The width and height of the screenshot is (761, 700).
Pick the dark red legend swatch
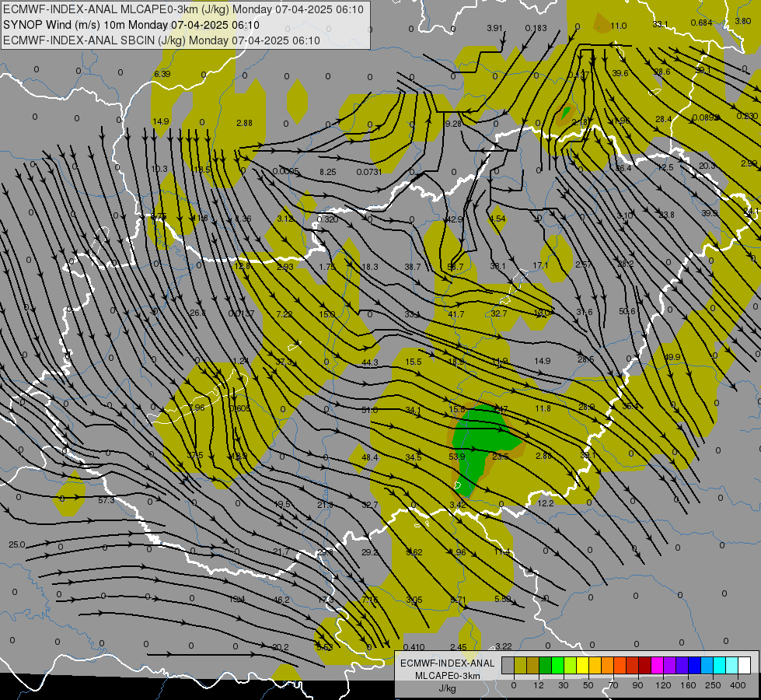(x=644, y=665)
